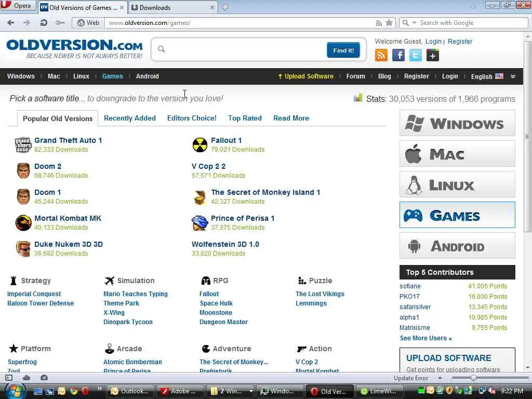Click the Grand Theft Auto game icon

pos(23,145)
